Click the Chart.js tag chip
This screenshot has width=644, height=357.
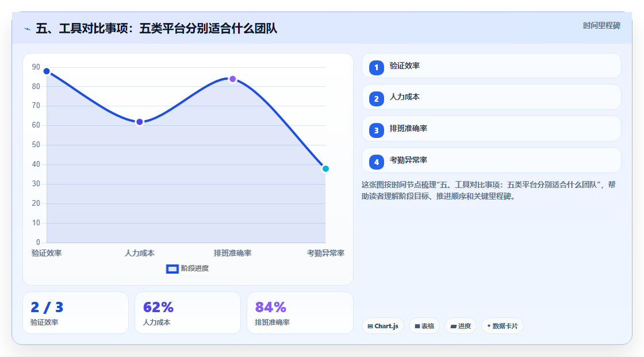pos(383,326)
